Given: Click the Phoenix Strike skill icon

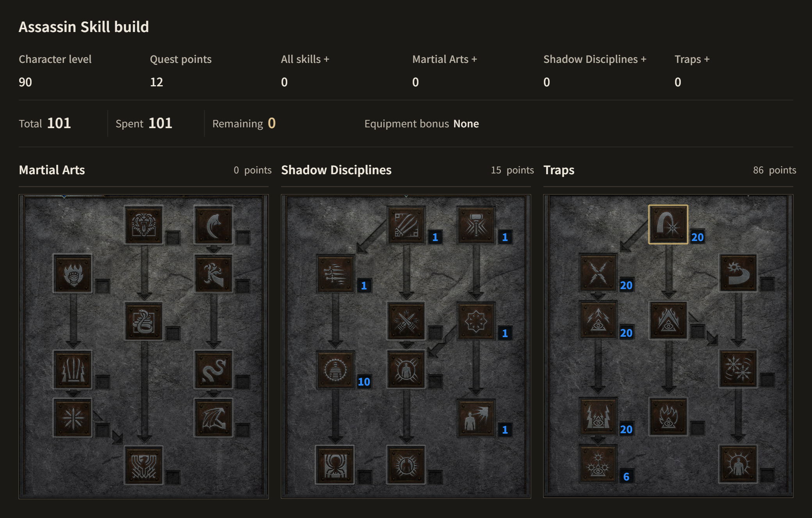Looking at the screenshot, I should pyautogui.click(x=144, y=465).
